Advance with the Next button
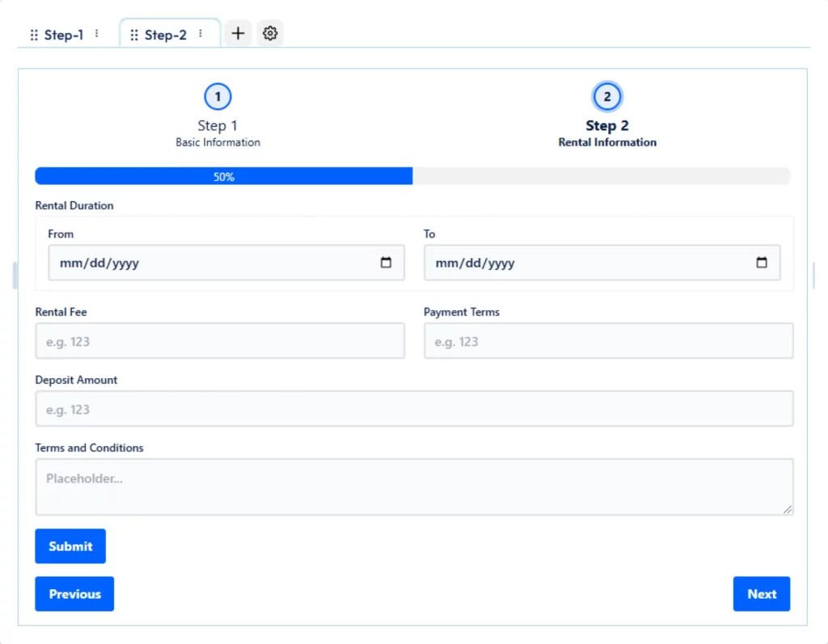This screenshot has width=828, height=644. [761, 593]
